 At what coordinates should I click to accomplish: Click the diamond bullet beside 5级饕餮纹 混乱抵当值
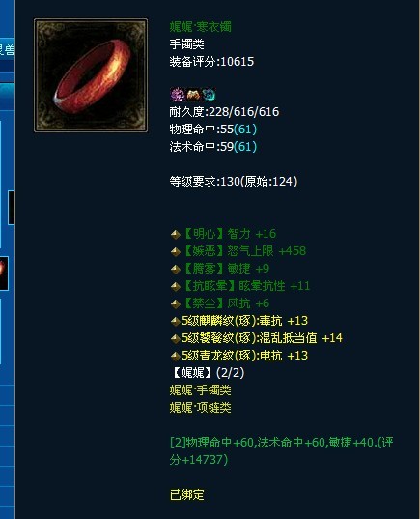[x=176, y=338]
